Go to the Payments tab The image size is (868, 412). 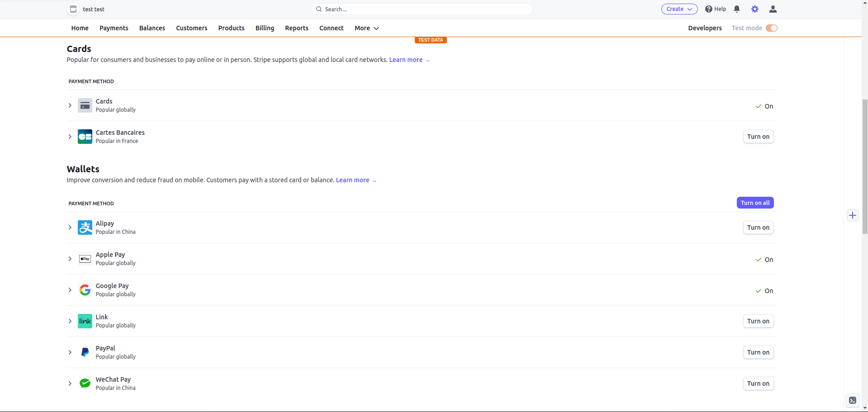pos(114,28)
